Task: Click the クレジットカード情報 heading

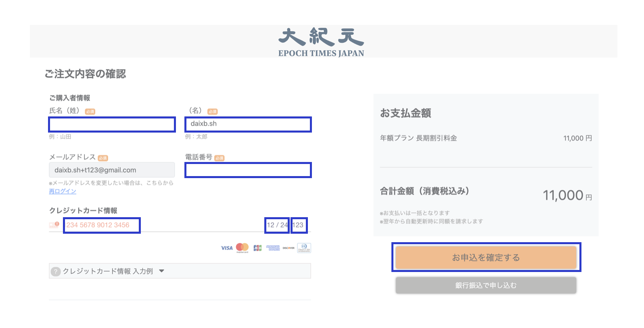Action: coord(83,211)
